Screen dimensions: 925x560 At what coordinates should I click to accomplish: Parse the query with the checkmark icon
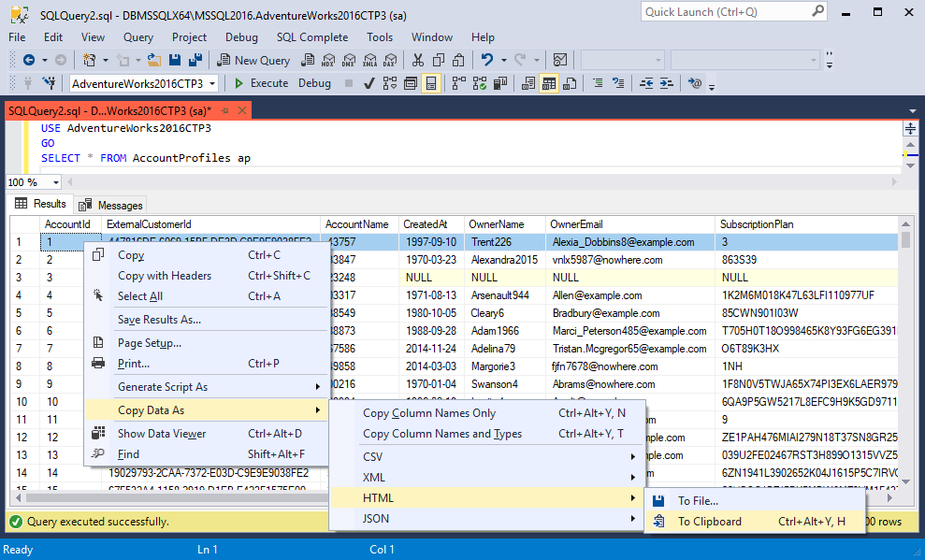tap(369, 84)
